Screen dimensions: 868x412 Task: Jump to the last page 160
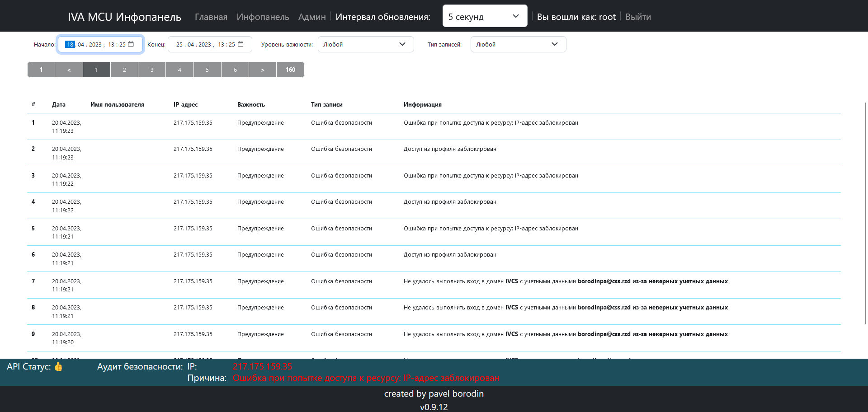[x=290, y=70]
